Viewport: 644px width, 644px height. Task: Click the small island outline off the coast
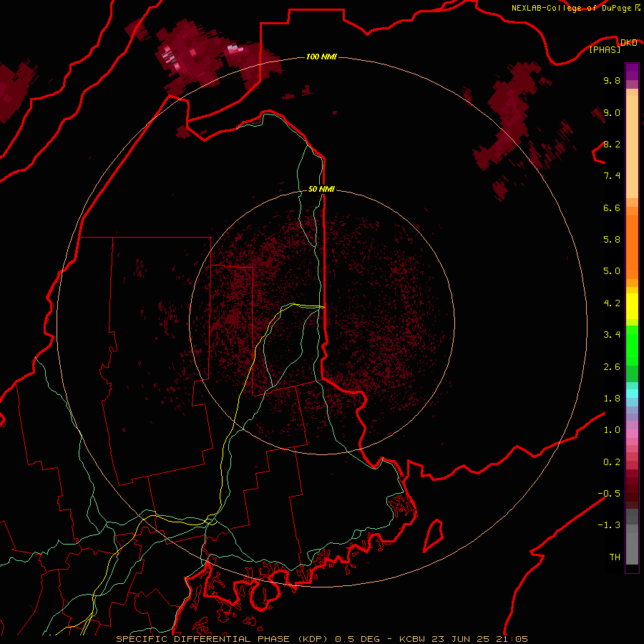coord(434,535)
